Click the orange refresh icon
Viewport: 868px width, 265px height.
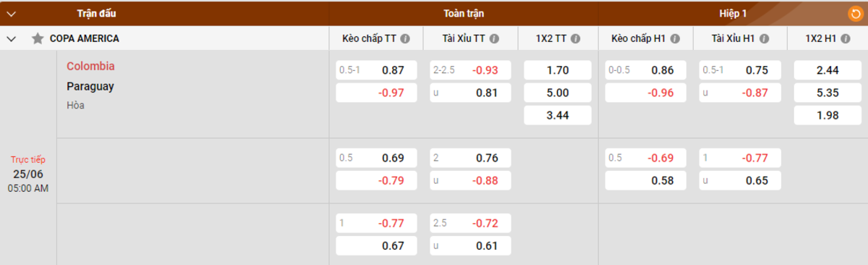point(855,14)
